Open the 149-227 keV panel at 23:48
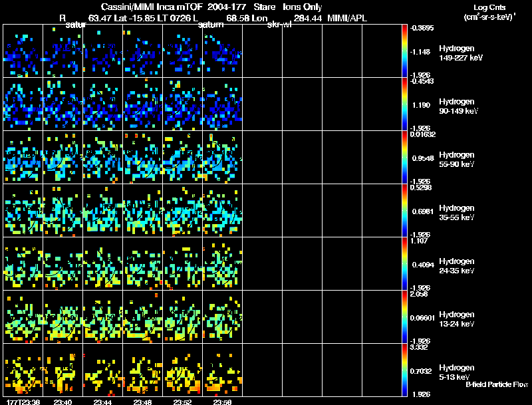This screenshot has height=405, width=532. coord(143,51)
